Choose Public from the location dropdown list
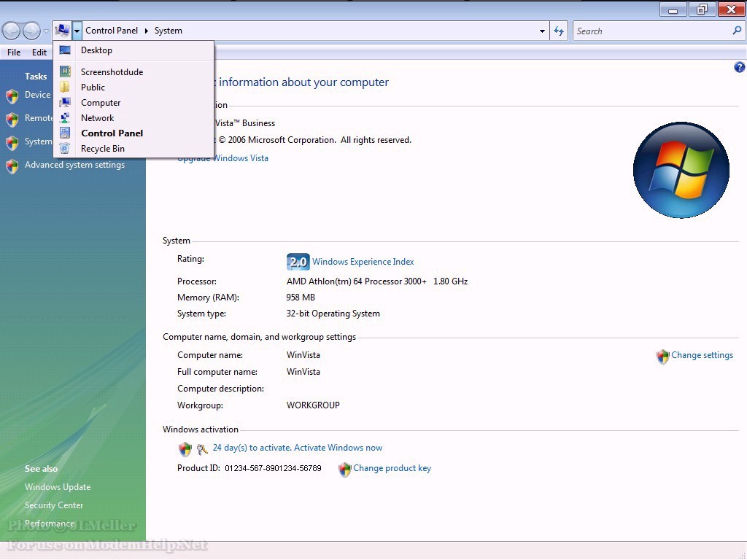The width and height of the screenshot is (747, 560). [133, 87]
